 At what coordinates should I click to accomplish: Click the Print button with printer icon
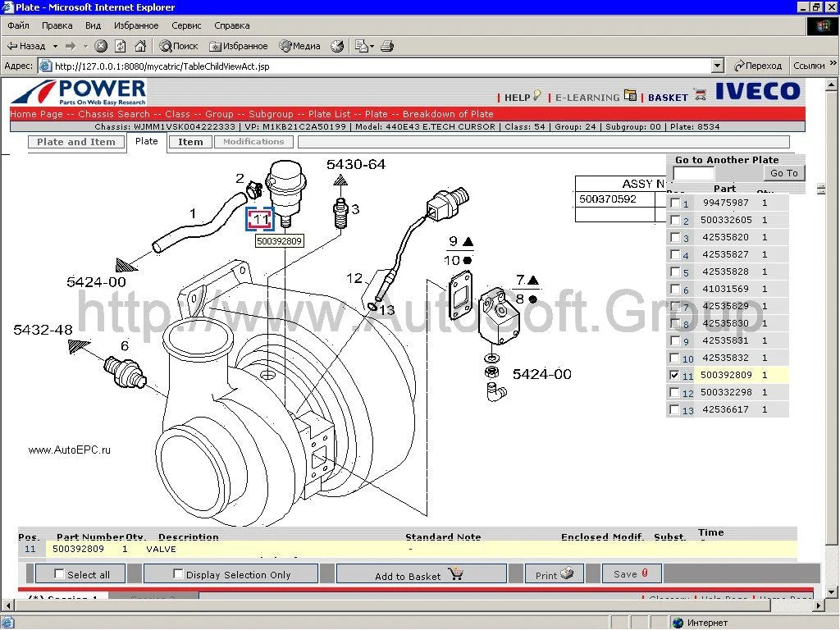(x=554, y=573)
